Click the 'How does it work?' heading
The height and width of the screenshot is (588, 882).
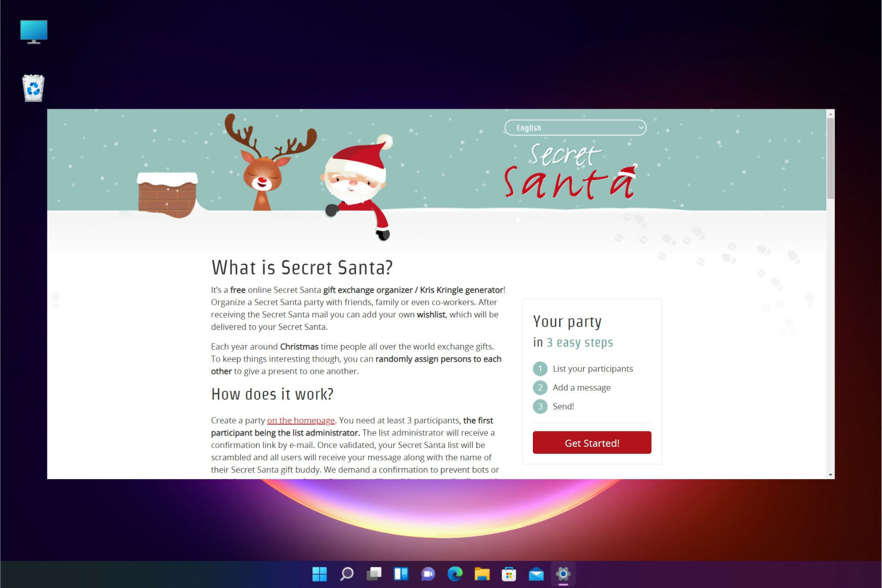pyautogui.click(x=272, y=394)
